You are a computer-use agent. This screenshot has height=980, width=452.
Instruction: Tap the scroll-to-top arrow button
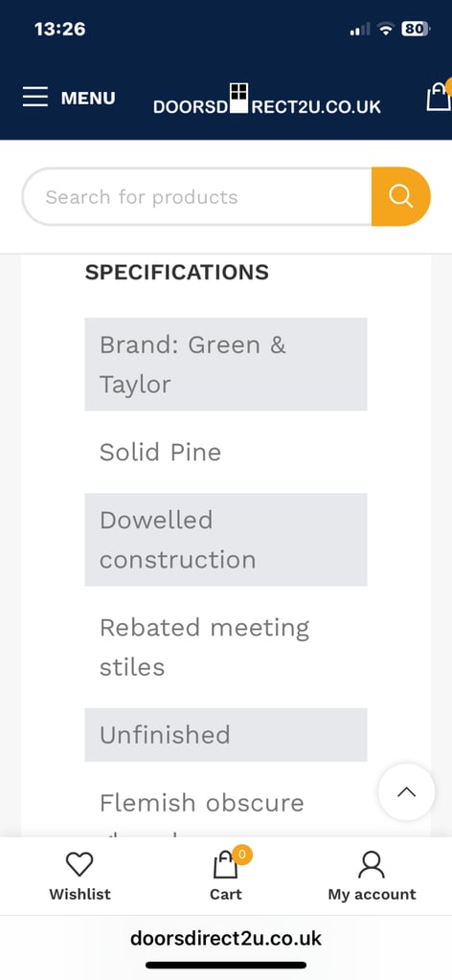pyautogui.click(x=406, y=791)
